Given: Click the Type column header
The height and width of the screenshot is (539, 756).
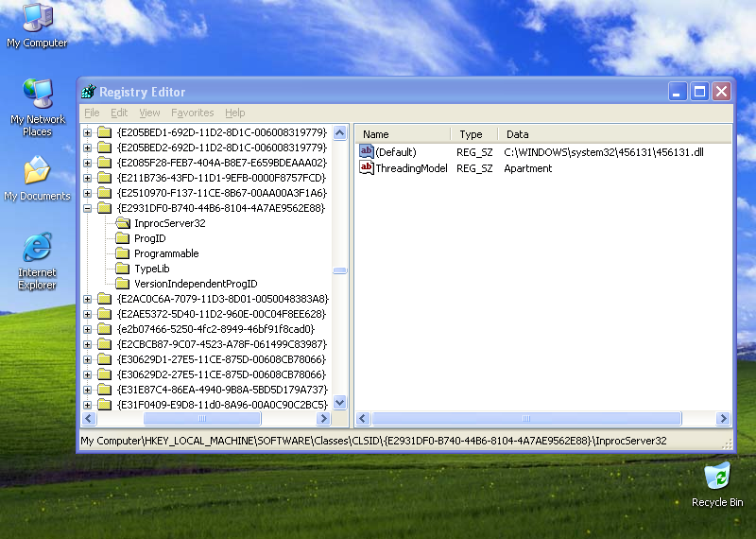Looking at the screenshot, I should [474, 134].
